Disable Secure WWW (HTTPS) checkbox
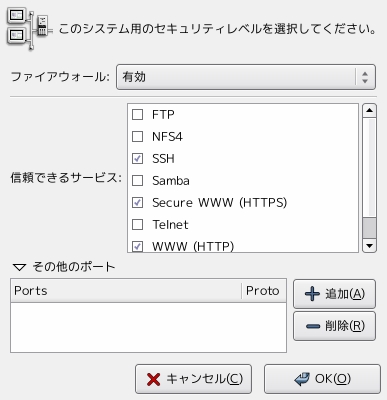387x400 pixels. (138, 203)
